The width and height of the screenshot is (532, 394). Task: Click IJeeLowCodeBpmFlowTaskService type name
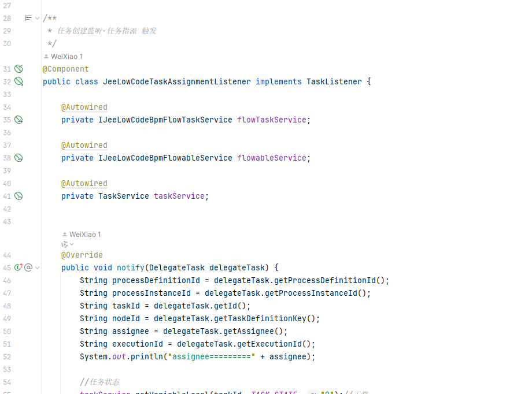tap(165, 120)
